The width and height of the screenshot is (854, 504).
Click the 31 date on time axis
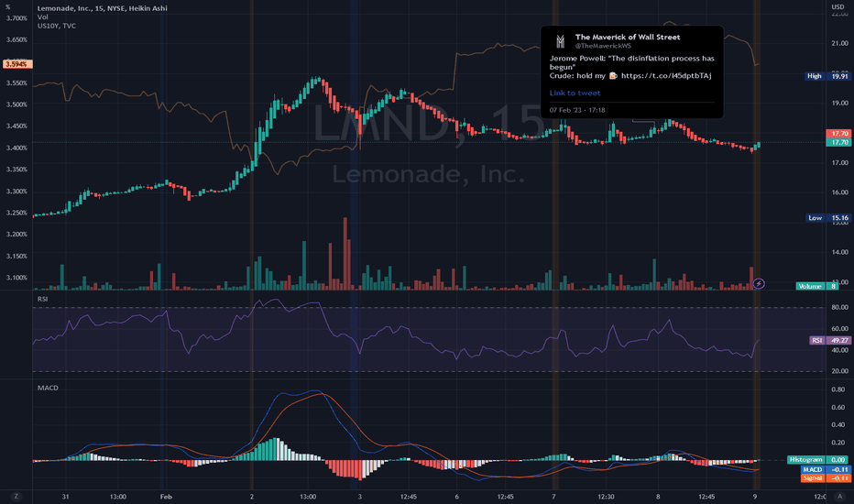pyautogui.click(x=65, y=497)
